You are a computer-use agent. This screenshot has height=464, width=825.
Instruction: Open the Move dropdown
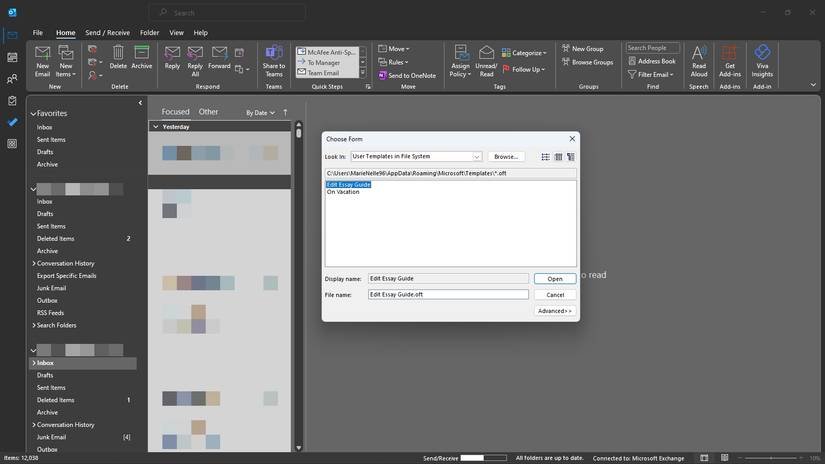pos(394,49)
